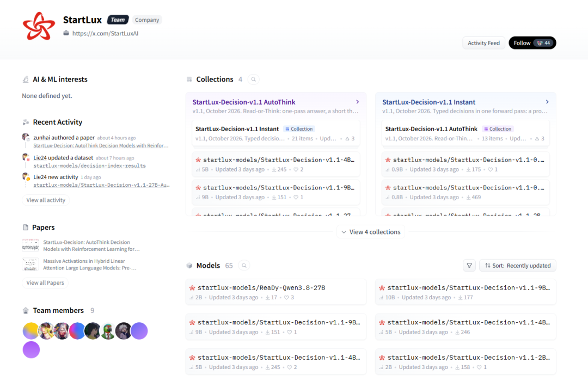Click the Team badge beside StartLux
This screenshot has height=381, width=588.
click(x=118, y=20)
